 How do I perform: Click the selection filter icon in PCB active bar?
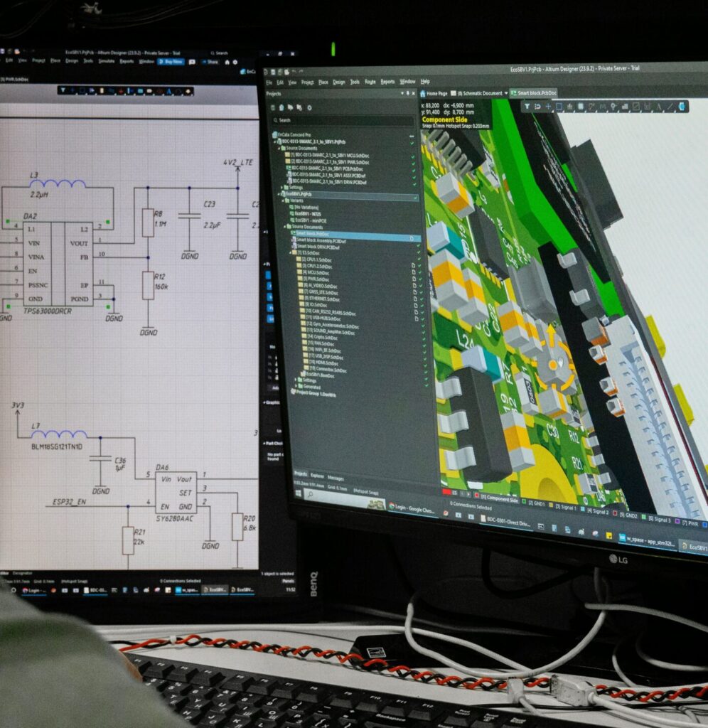pos(527,107)
